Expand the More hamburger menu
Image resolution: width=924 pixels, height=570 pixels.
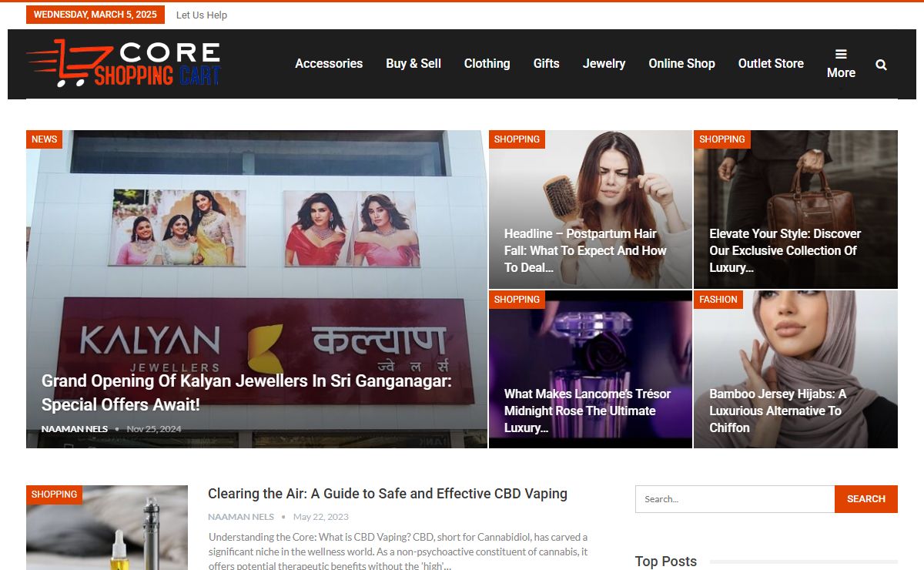(841, 64)
